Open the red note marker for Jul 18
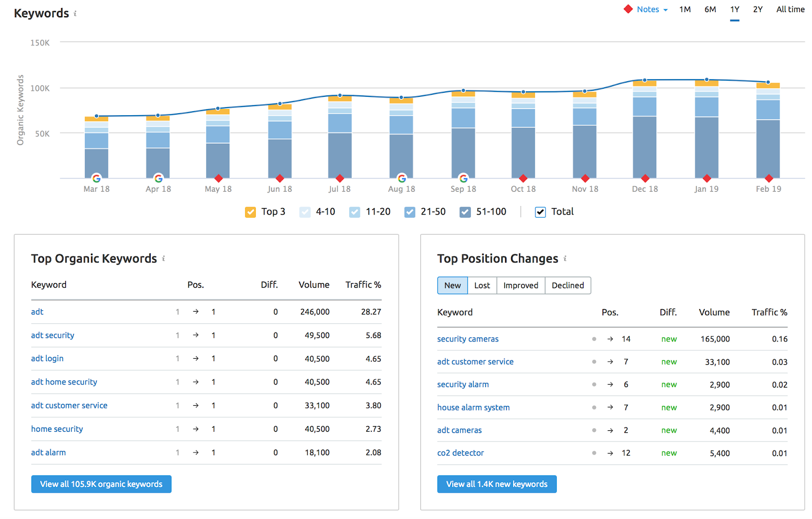812x519 pixels. point(340,178)
